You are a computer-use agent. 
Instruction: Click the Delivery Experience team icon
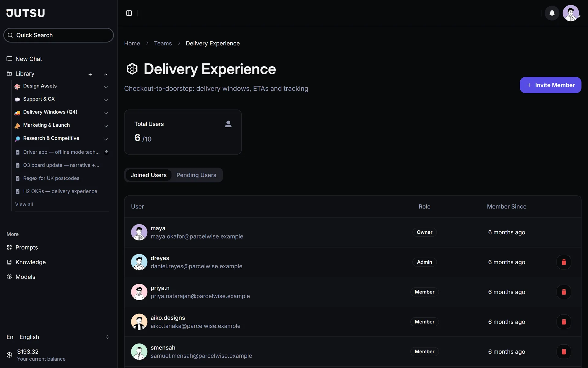point(132,69)
